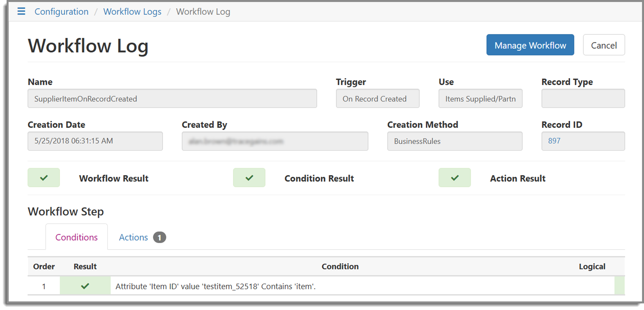Click the Workflow Log page title

(88, 46)
